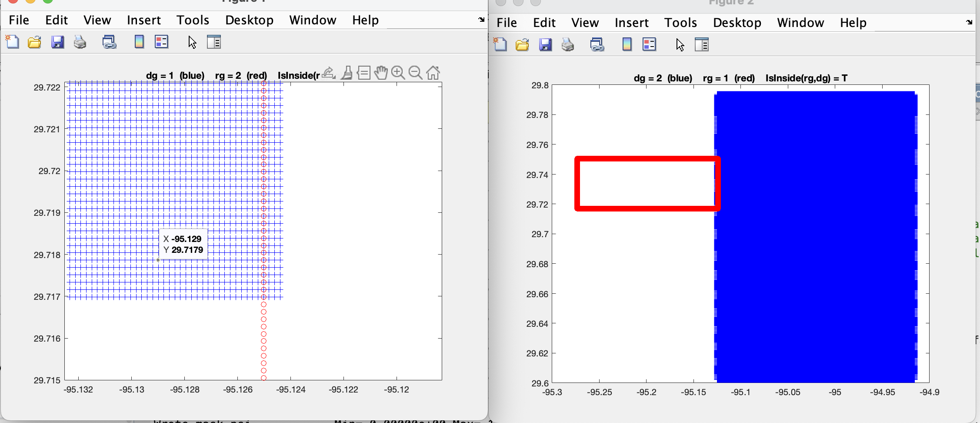Click Open File folder icon in Figure 2

(522, 44)
